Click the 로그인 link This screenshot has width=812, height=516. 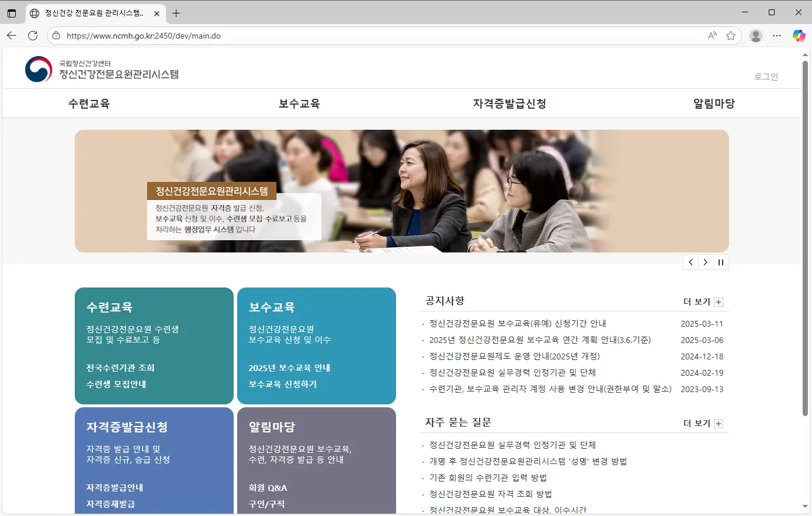click(x=766, y=77)
